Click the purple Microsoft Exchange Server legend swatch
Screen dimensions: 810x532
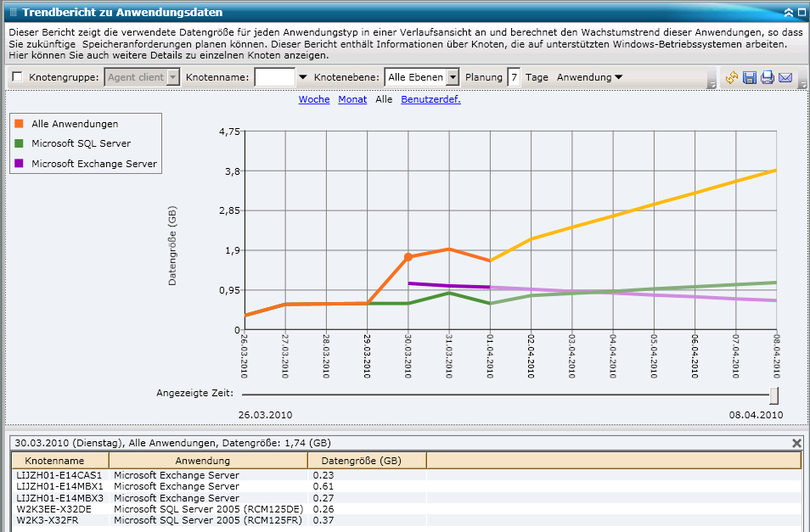pos(20,164)
